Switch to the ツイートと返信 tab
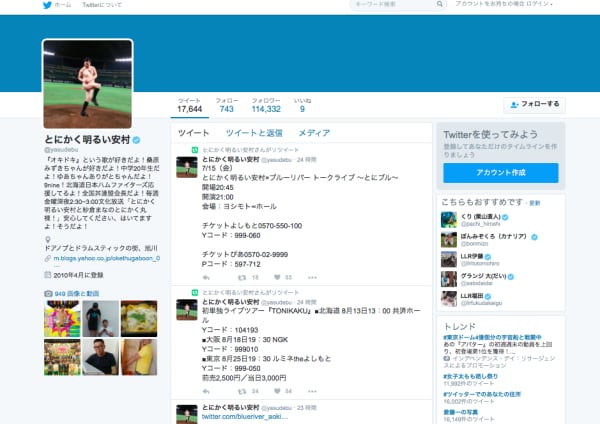Screen dimensions: 600x424 point(253,133)
